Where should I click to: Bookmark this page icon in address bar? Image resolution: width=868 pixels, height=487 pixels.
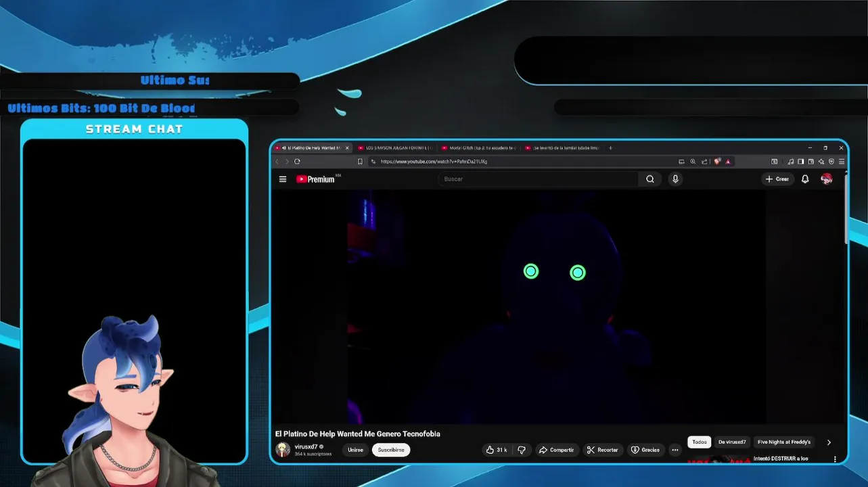360,162
